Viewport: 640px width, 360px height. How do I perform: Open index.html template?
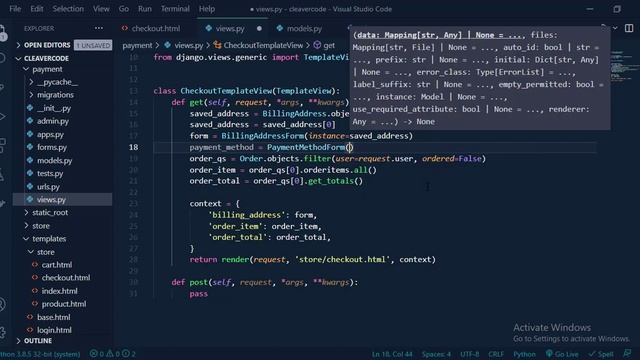pyautogui.click(x=59, y=291)
